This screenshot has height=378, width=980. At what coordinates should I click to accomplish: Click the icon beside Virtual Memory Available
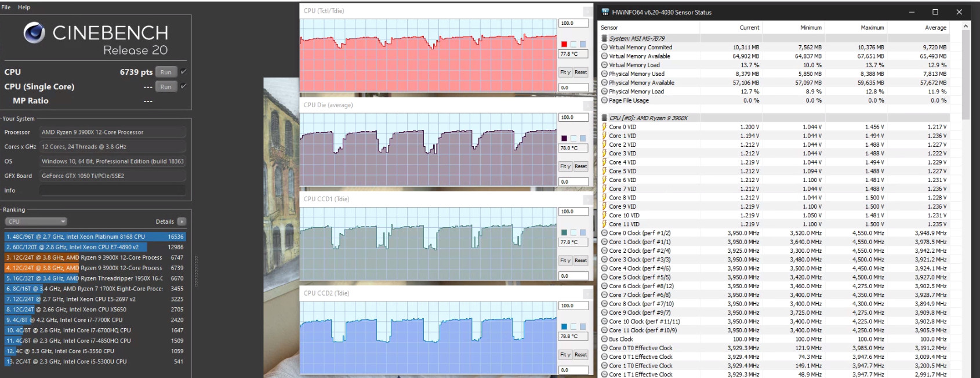pyautogui.click(x=604, y=56)
